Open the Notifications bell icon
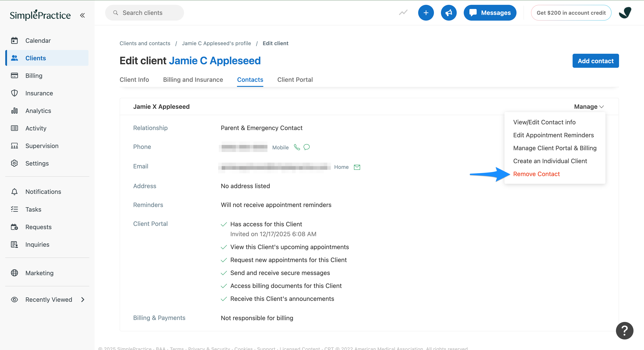This screenshot has height=350, width=644. pyautogui.click(x=14, y=191)
